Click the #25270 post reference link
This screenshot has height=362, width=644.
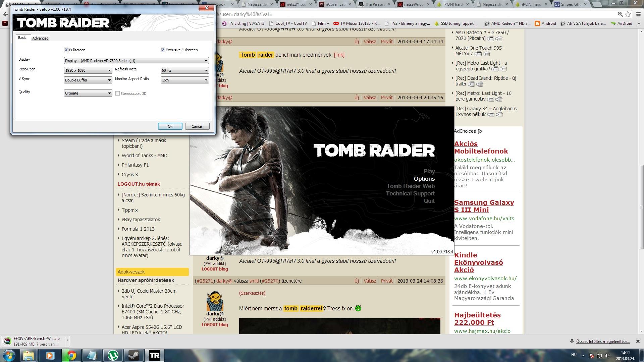[x=270, y=281]
